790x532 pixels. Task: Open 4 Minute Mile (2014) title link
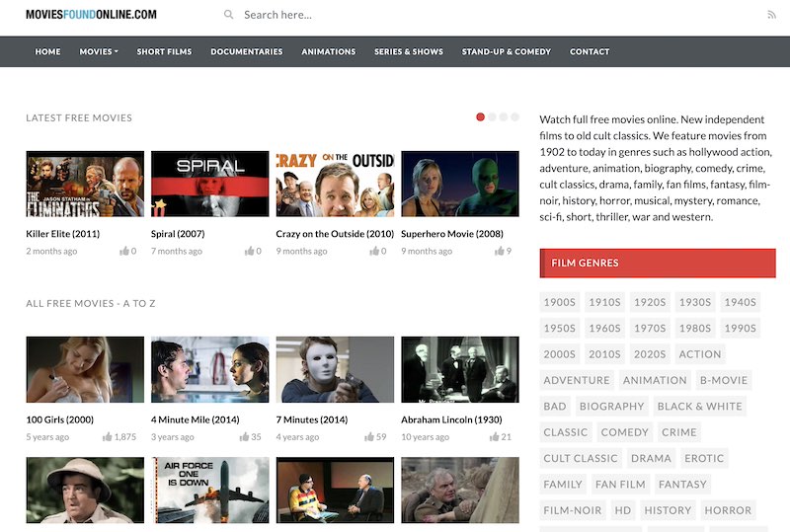coord(195,419)
